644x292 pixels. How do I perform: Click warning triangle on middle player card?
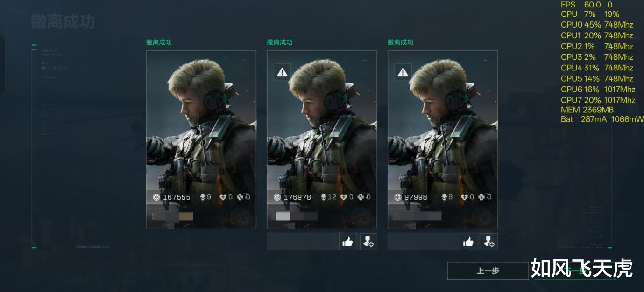282,72
